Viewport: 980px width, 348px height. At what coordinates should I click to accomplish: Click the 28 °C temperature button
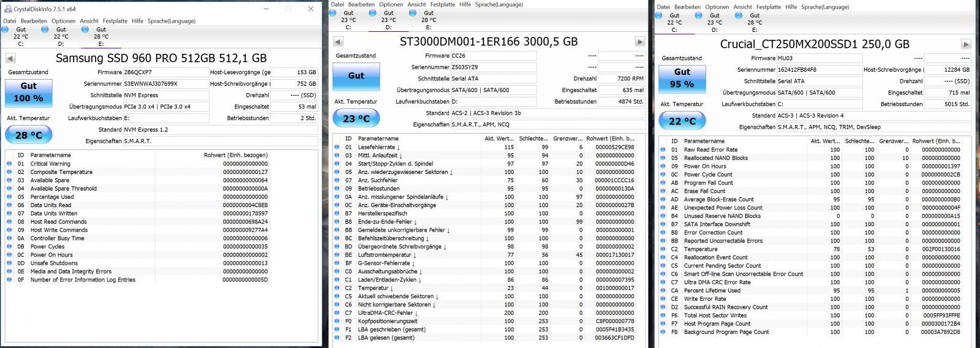pos(28,135)
